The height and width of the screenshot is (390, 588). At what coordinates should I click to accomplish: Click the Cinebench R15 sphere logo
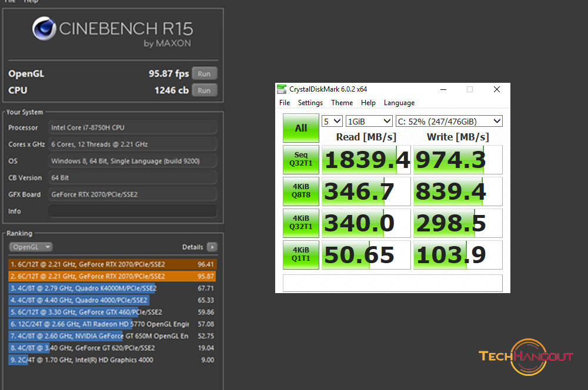point(44,28)
